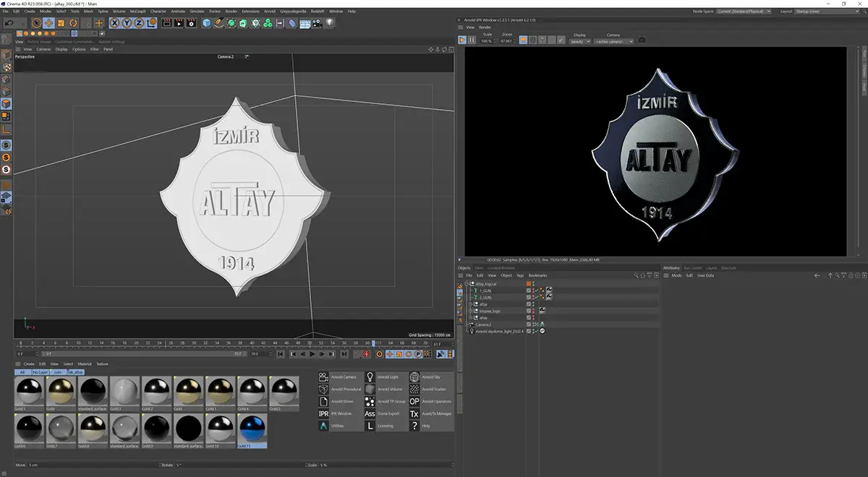The image size is (868, 477).
Task: Open Edit Render Settings icon
Action: pos(191,23)
